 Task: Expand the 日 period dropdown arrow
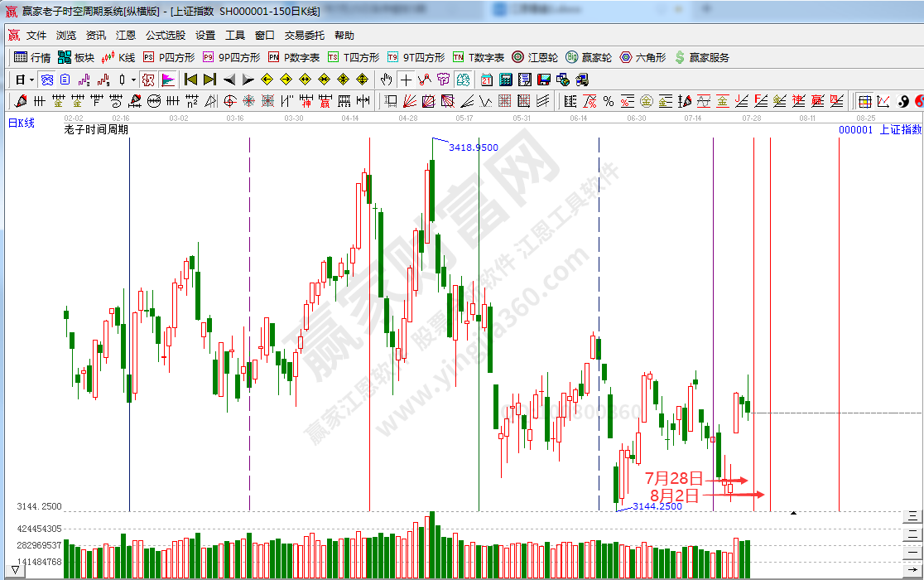(31, 80)
